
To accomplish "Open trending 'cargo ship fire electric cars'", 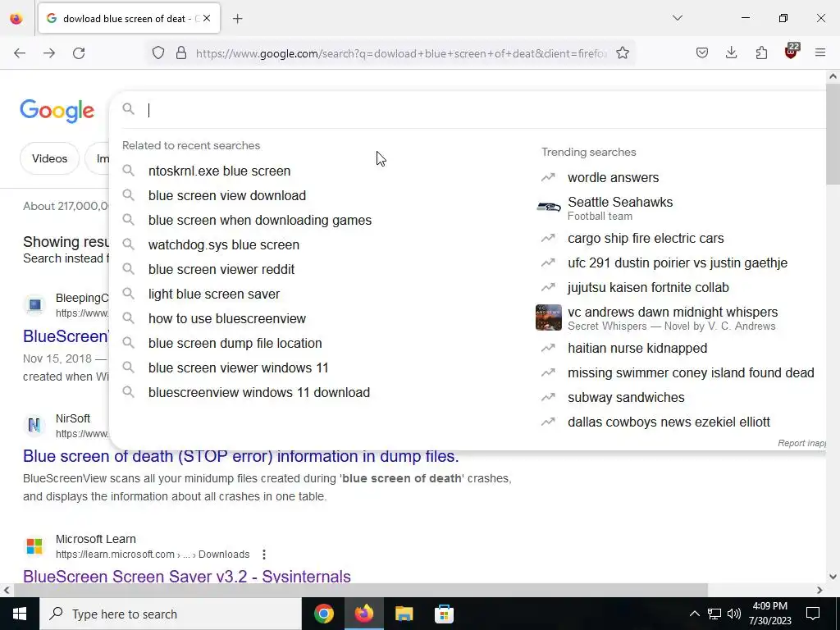I will click(x=646, y=239).
